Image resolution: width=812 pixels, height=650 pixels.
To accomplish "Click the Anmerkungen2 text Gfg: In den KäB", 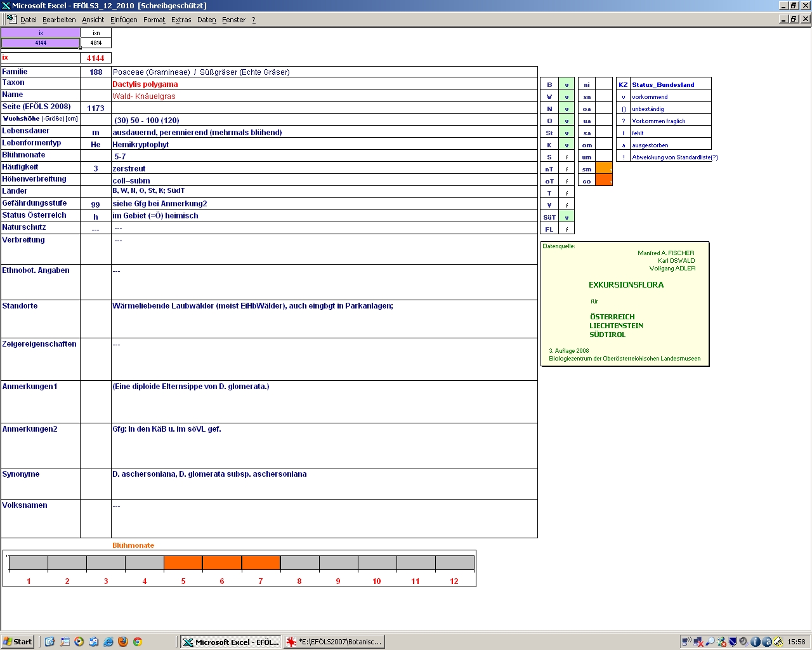I will 167,428.
